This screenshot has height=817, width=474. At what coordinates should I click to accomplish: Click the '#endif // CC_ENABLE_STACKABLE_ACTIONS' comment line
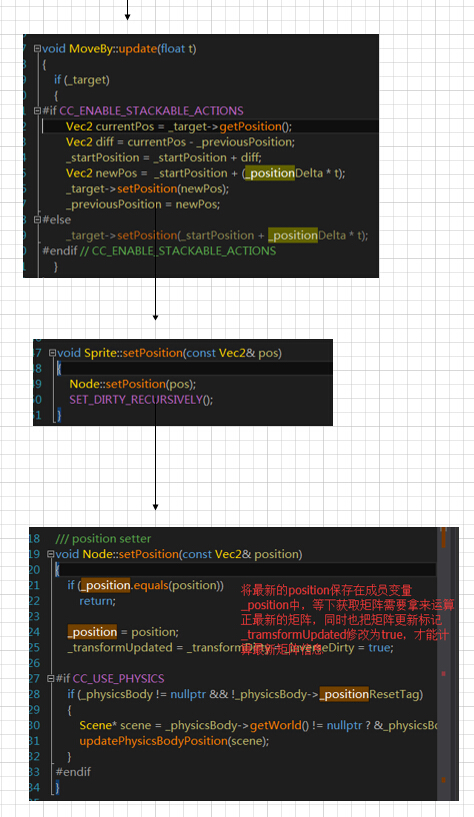(x=159, y=251)
